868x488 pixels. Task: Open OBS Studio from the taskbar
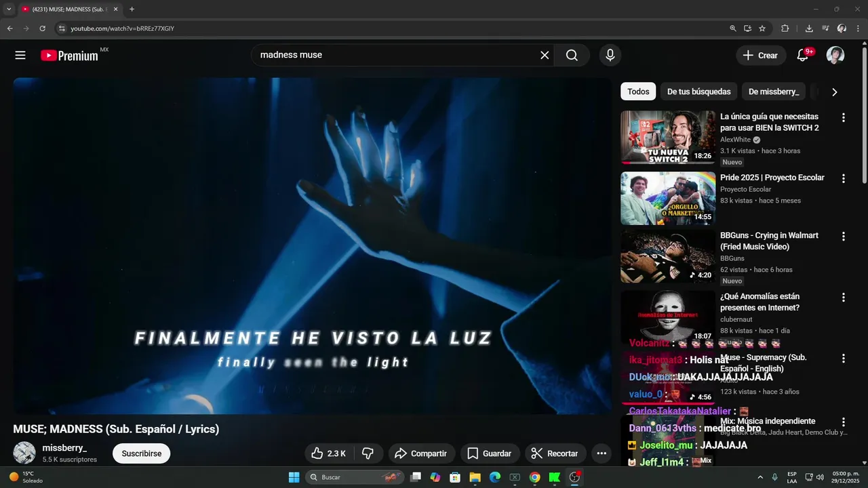point(574,477)
